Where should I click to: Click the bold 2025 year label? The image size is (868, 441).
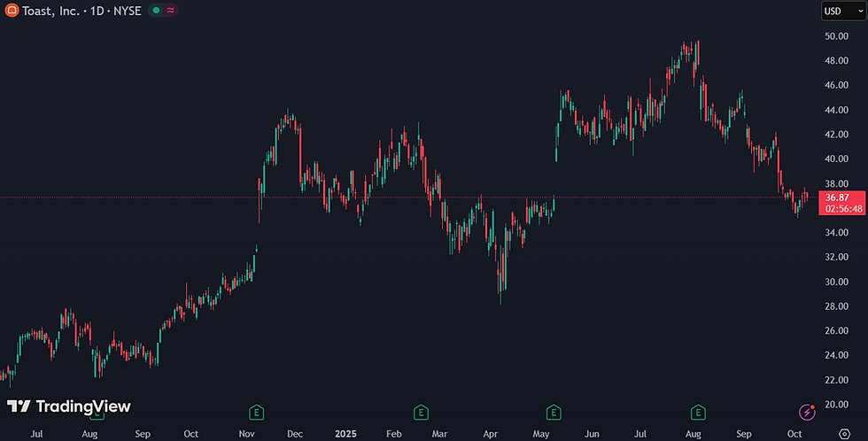[x=345, y=434]
